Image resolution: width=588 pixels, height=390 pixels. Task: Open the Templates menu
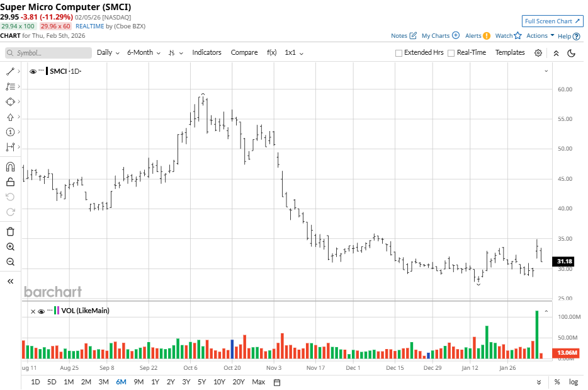(x=510, y=52)
